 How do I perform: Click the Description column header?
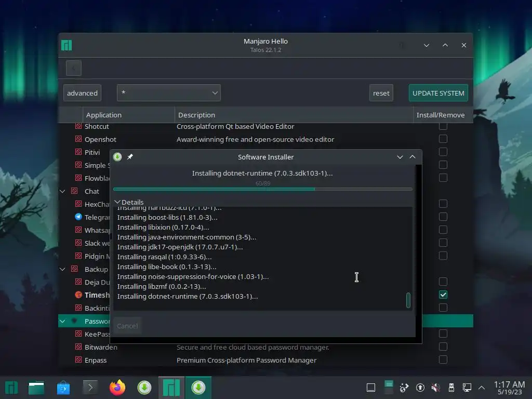(x=294, y=115)
